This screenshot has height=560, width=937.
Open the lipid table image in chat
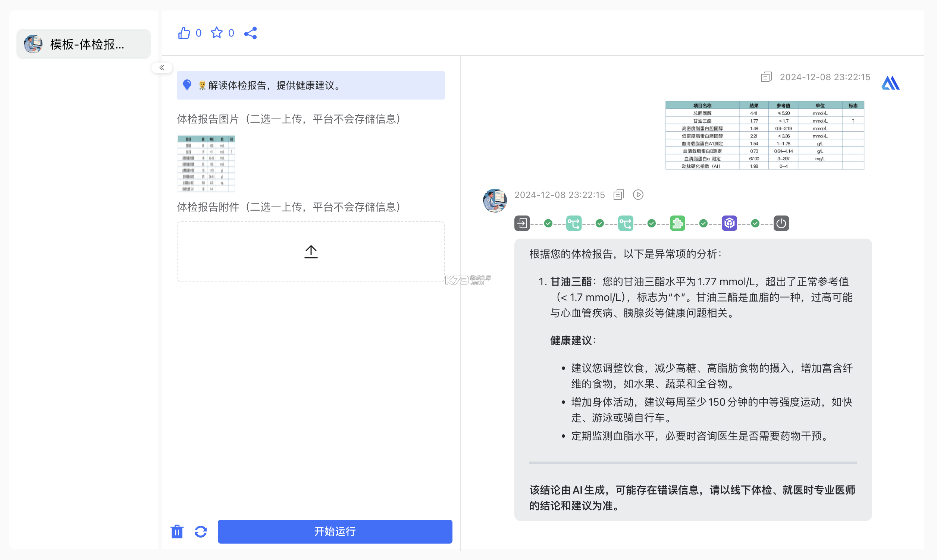(764, 135)
